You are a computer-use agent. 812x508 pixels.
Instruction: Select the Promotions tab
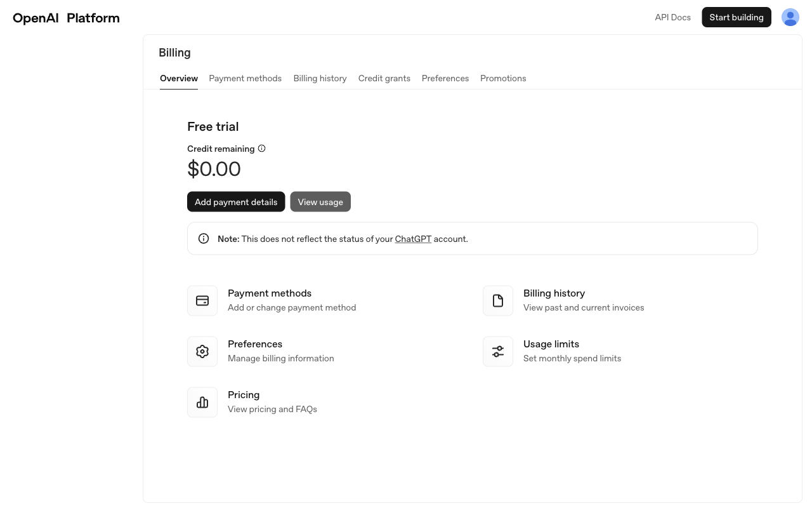pyautogui.click(x=503, y=78)
